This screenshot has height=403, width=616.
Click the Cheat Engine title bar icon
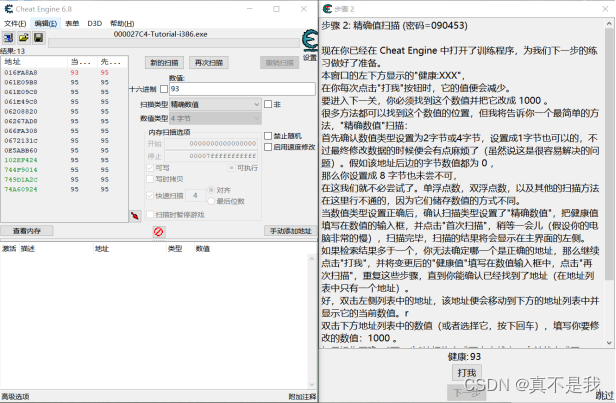click(8, 9)
